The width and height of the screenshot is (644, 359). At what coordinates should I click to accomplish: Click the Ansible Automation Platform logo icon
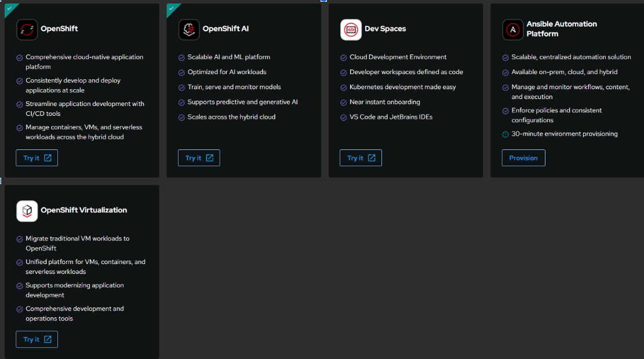click(x=512, y=30)
